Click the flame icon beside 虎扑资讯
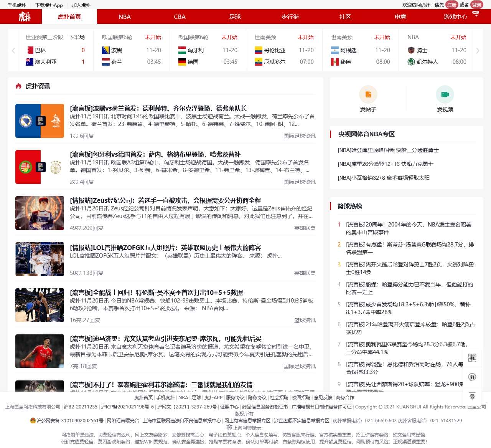Viewport: 491px width, 448px height. coord(18,86)
